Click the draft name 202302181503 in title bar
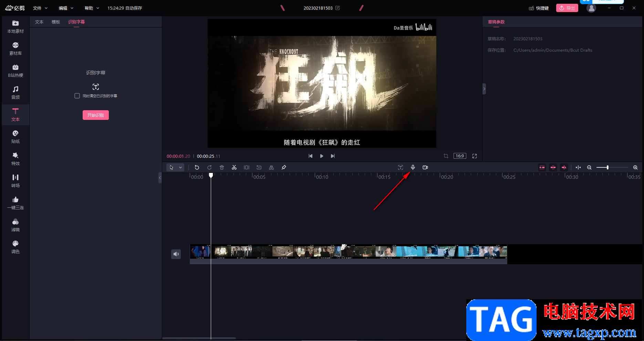The width and height of the screenshot is (644, 341). 318,8
